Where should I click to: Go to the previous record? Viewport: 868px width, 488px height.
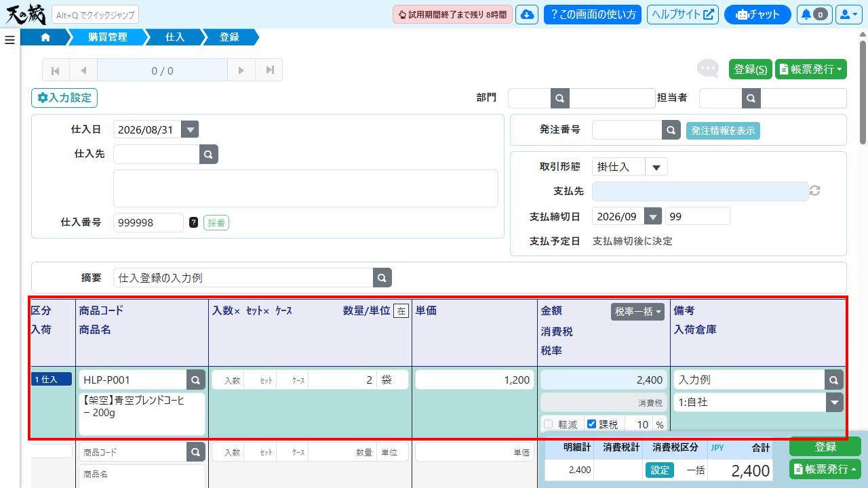click(x=83, y=70)
